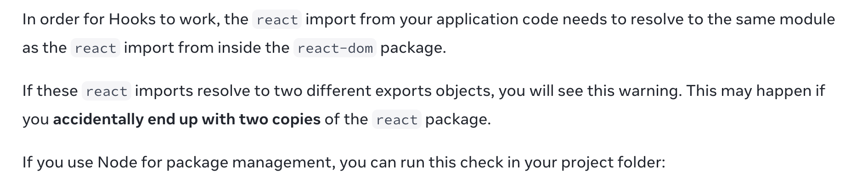Screen dimensions: 868x189
Task: Click the word "package." after react-dom
Action: (413, 48)
